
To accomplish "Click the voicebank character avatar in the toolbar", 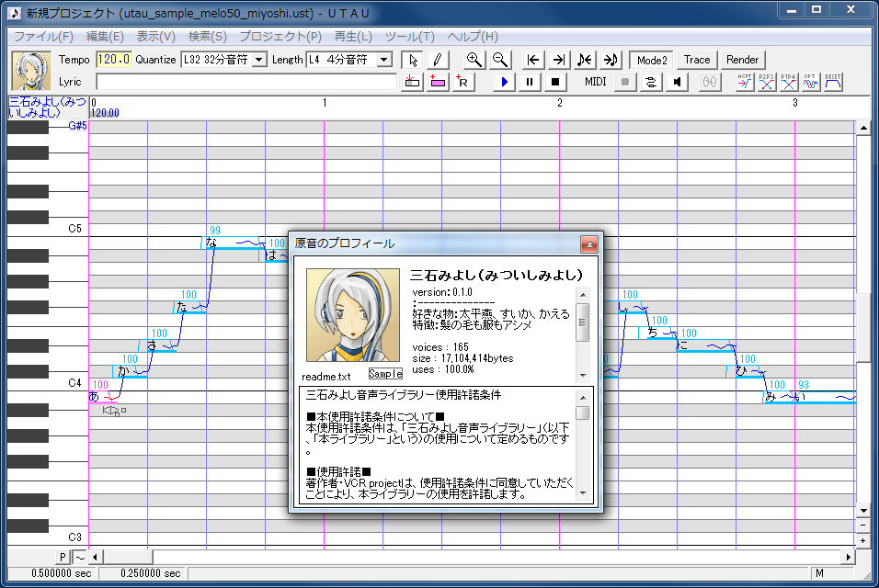I will pos(31,71).
